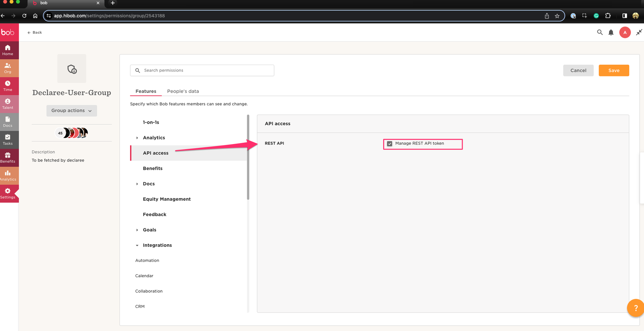Expand the Goals permissions category

[x=137, y=230]
